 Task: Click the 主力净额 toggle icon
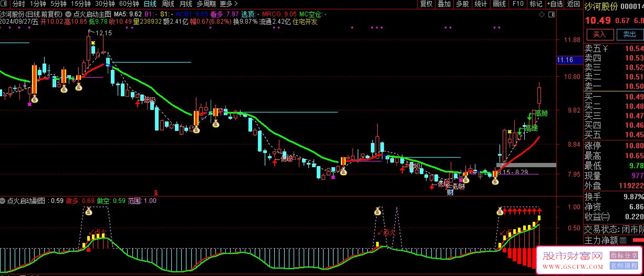623,241
